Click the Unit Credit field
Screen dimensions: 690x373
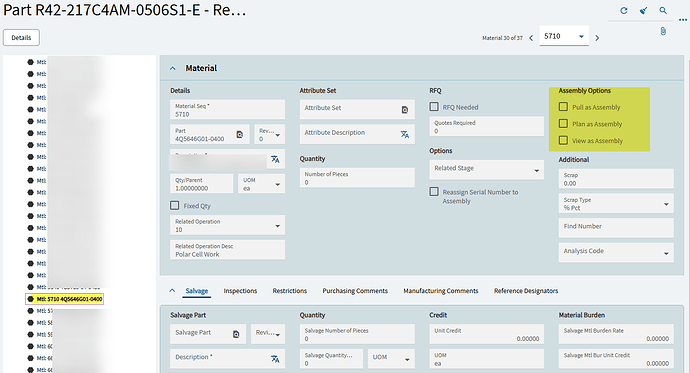[x=487, y=334]
